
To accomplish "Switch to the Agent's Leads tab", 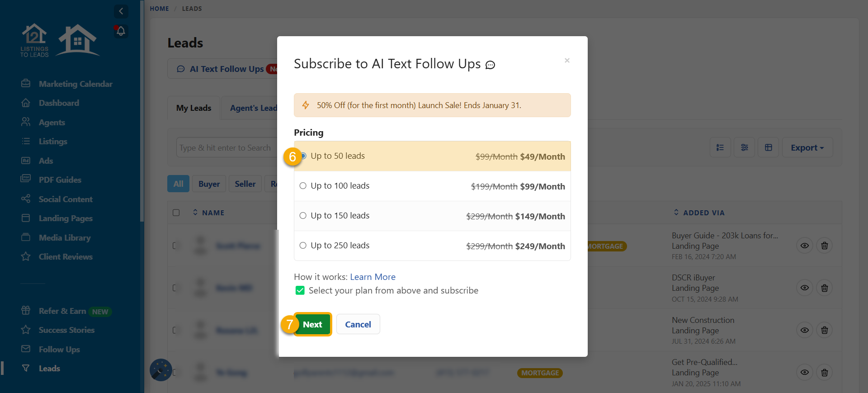I will point(253,108).
